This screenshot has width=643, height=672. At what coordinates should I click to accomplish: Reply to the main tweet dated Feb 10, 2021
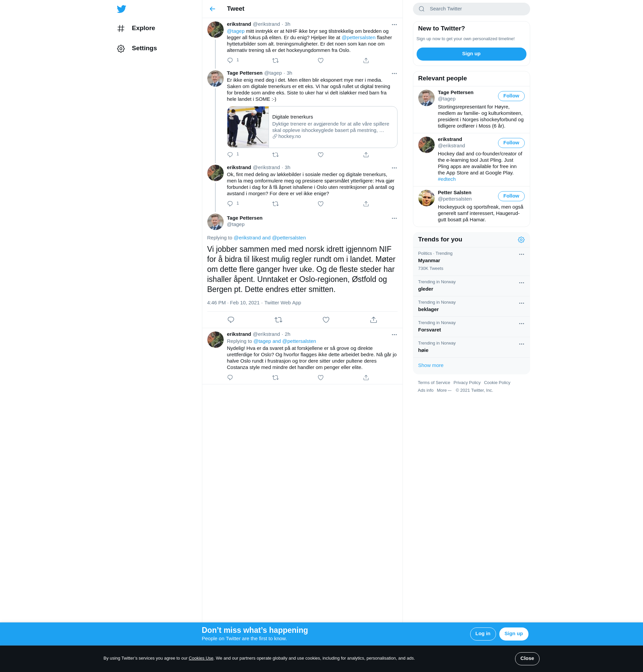coord(231,320)
